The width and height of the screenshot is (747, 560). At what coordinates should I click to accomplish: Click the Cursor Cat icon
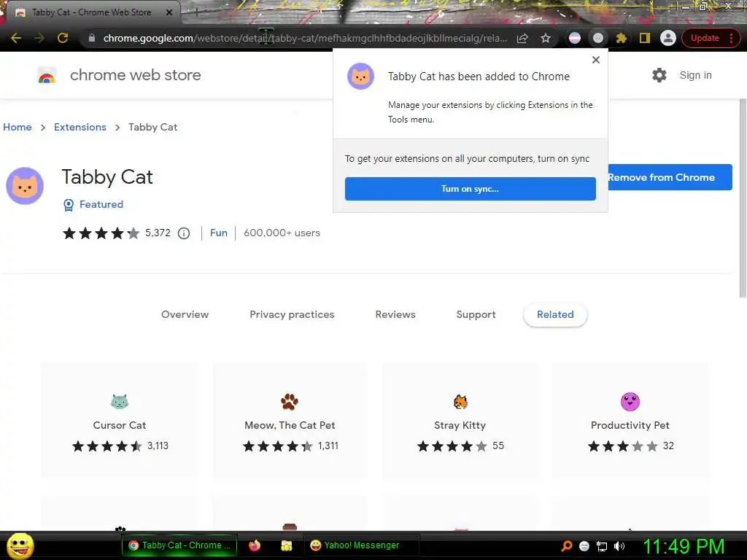click(120, 402)
